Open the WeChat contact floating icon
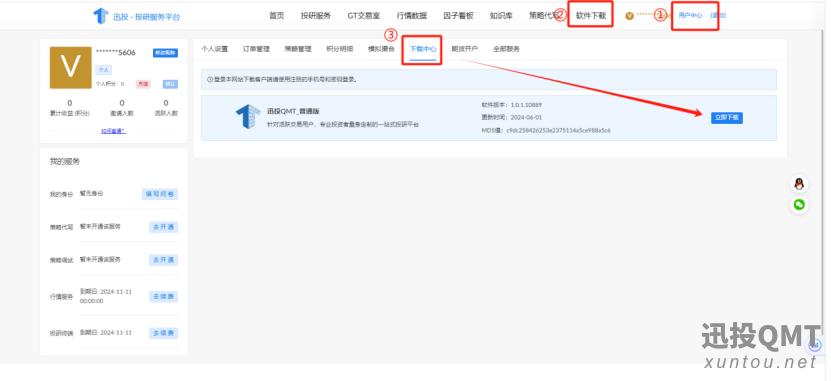Screen dimensions: 831x381 pos(799,205)
